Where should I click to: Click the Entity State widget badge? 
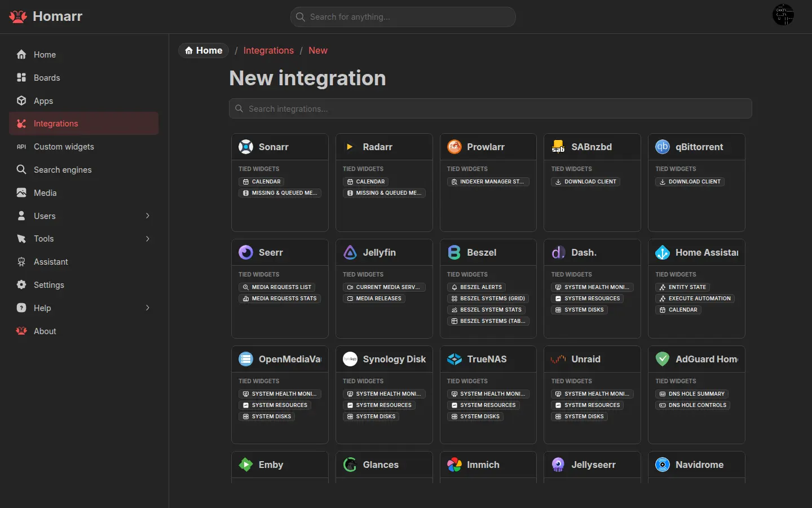[682, 287]
